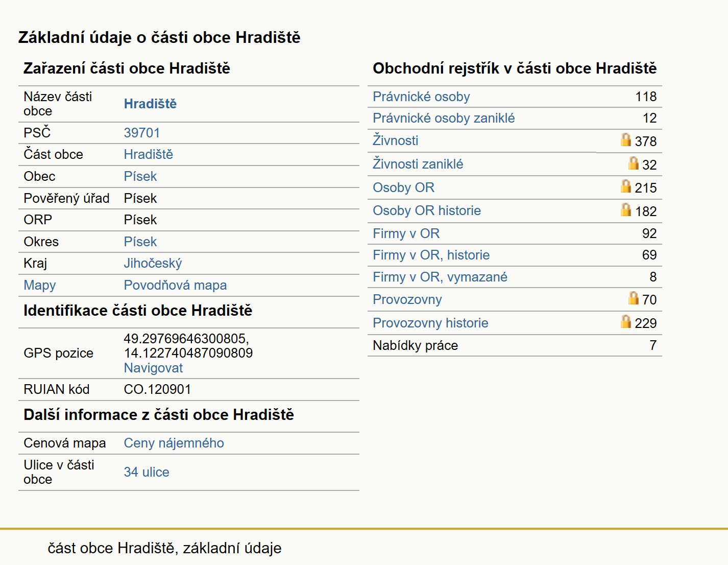Click the padlock icon in Osoby OR row
The width and height of the screenshot is (728, 565).
[626, 186]
